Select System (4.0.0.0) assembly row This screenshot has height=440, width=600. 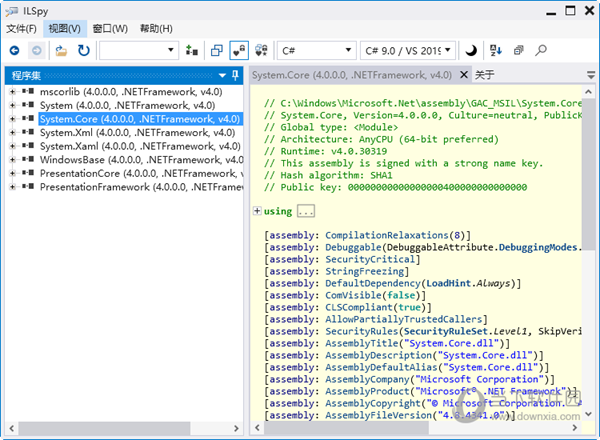[127, 105]
